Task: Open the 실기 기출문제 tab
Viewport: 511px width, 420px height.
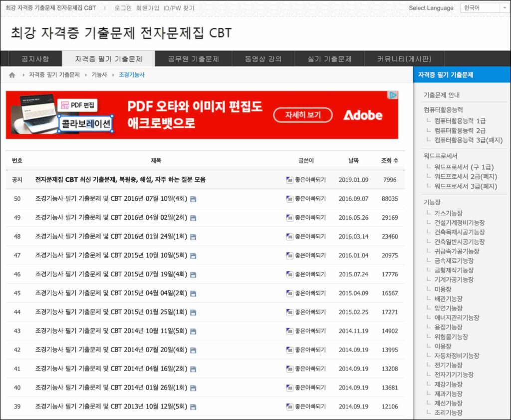Action: point(329,59)
